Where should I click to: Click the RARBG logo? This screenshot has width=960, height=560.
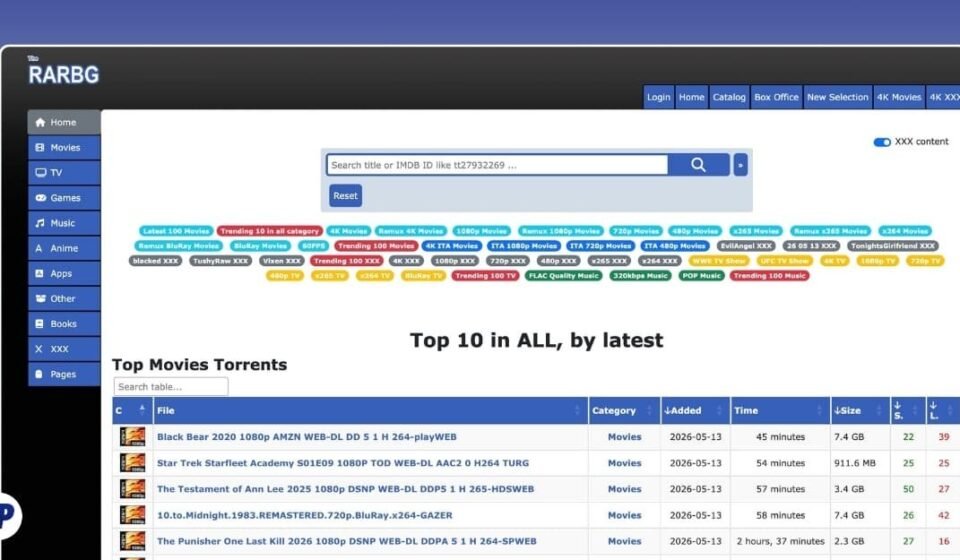click(x=63, y=72)
